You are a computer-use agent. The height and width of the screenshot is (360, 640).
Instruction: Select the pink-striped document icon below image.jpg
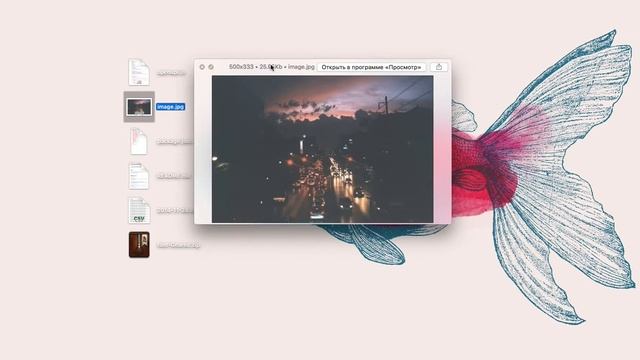(x=139, y=141)
